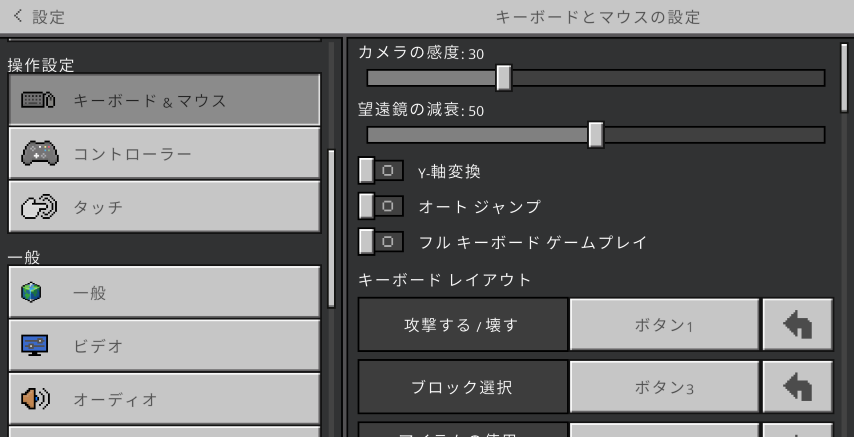This screenshot has height=437, width=854.
Task: Click the monitor icon for ビデオ
Action: point(34,345)
